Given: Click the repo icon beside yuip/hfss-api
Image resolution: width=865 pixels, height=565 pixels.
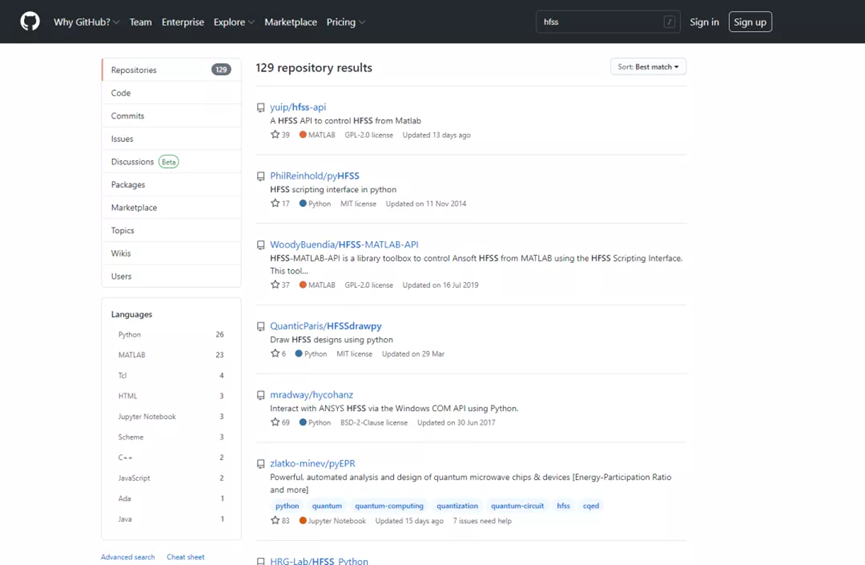Looking at the screenshot, I should click(x=260, y=108).
